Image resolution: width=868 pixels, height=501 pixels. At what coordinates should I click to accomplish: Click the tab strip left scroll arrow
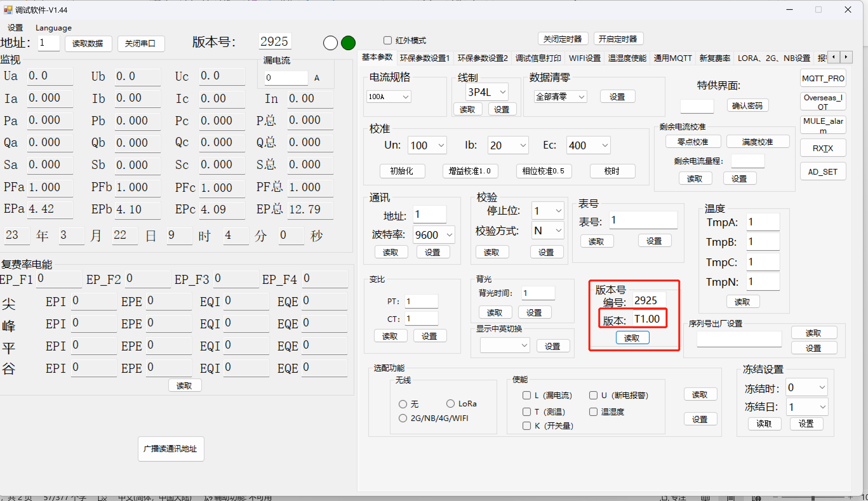tap(833, 57)
